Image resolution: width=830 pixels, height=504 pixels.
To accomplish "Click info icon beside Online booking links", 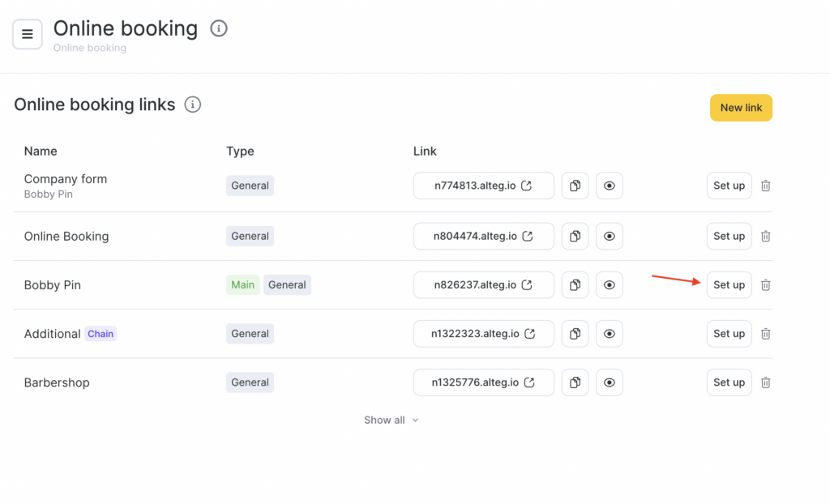I will 192,105.
